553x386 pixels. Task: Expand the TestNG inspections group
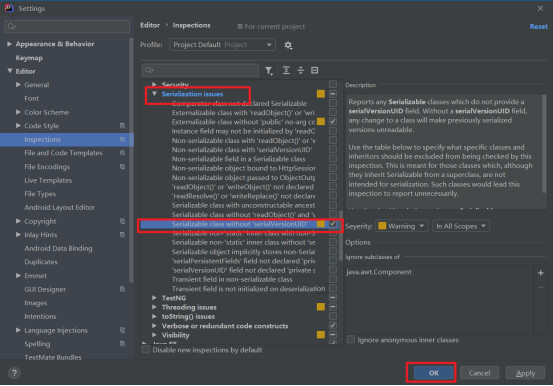point(154,298)
